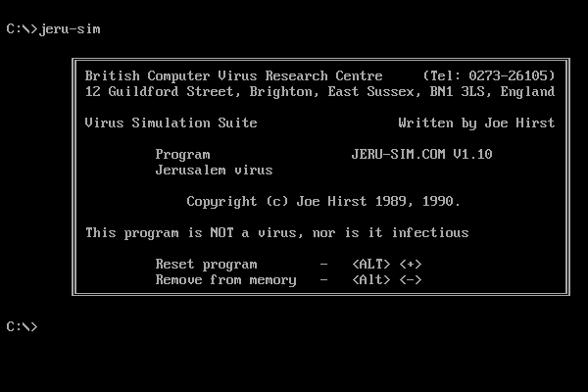Click the "Remove from memory" label

pos(225,280)
